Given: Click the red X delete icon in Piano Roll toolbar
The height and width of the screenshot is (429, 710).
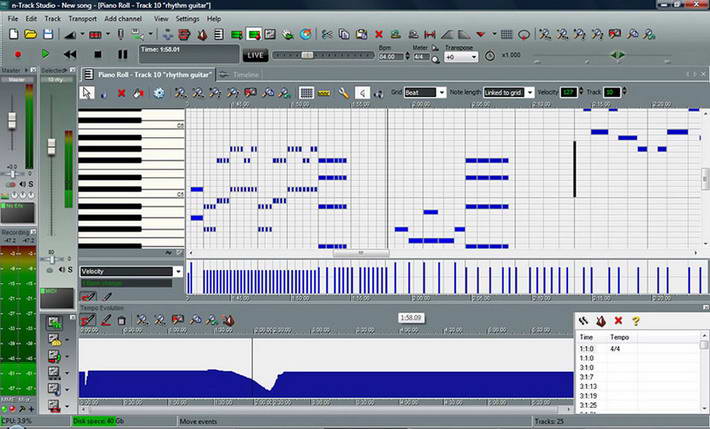Looking at the screenshot, I should (x=122, y=93).
